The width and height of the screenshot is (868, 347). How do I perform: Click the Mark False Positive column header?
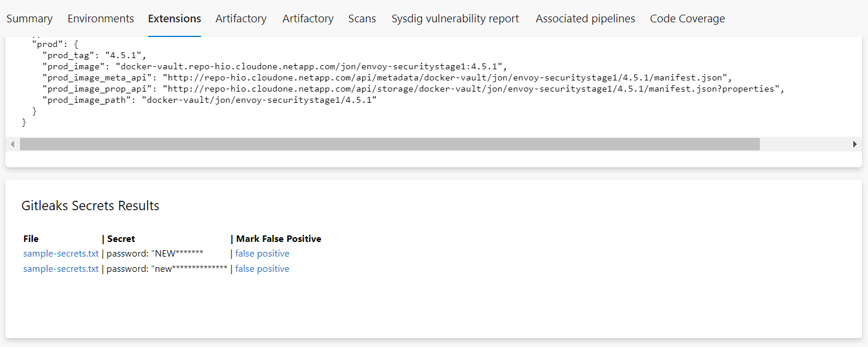click(x=279, y=239)
